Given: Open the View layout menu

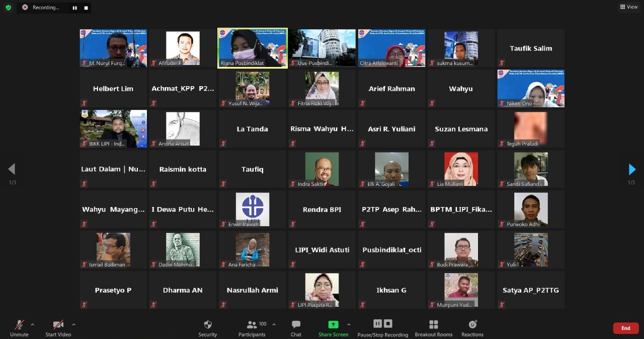Looking at the screenshot, I should pos(629,7).
